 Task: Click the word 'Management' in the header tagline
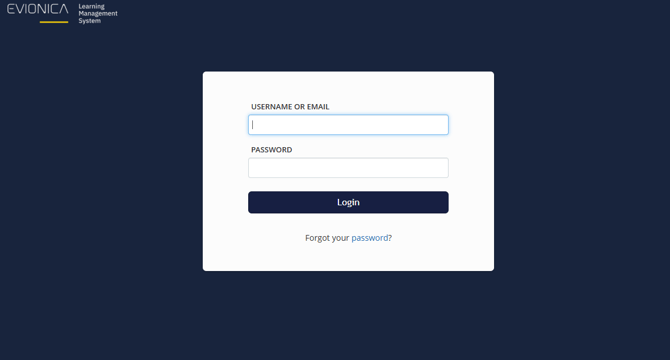click(98, 14)
